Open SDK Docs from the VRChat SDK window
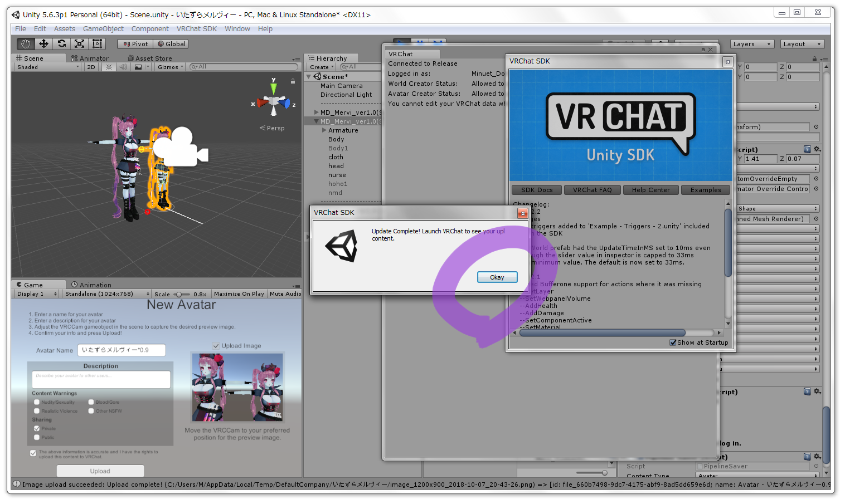This screenshot has width=845, height=504. click(x=537, y=190)
